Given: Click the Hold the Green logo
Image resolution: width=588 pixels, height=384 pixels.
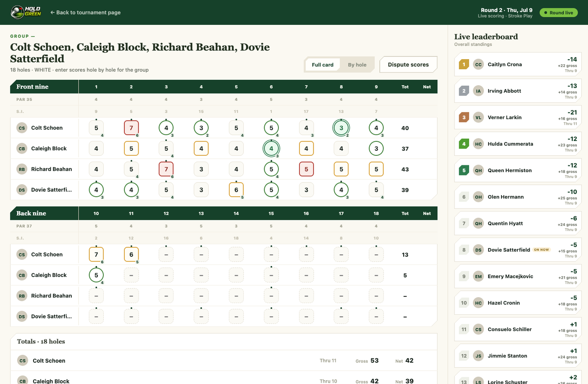Looking at the screenshot, I should (x=26, y=12).
